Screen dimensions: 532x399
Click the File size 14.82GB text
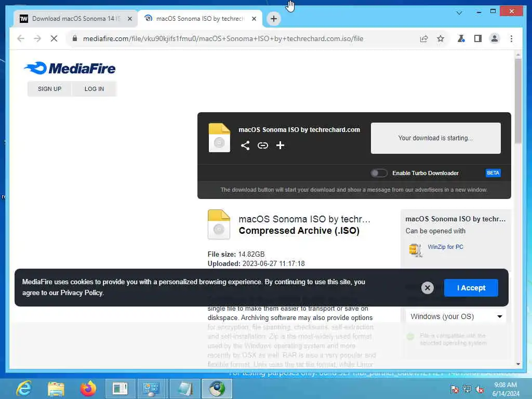coord(236,254)
